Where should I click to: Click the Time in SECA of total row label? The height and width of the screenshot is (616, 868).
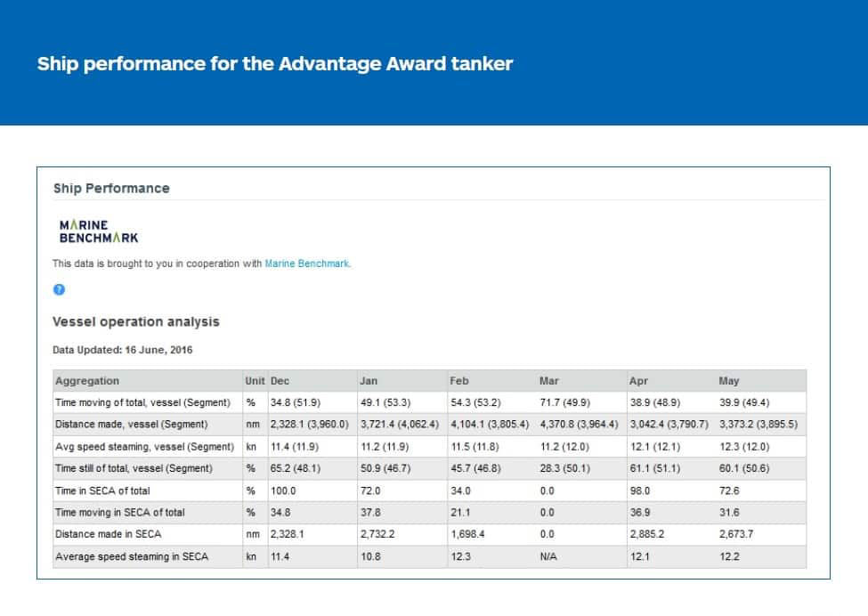point(103,490)
